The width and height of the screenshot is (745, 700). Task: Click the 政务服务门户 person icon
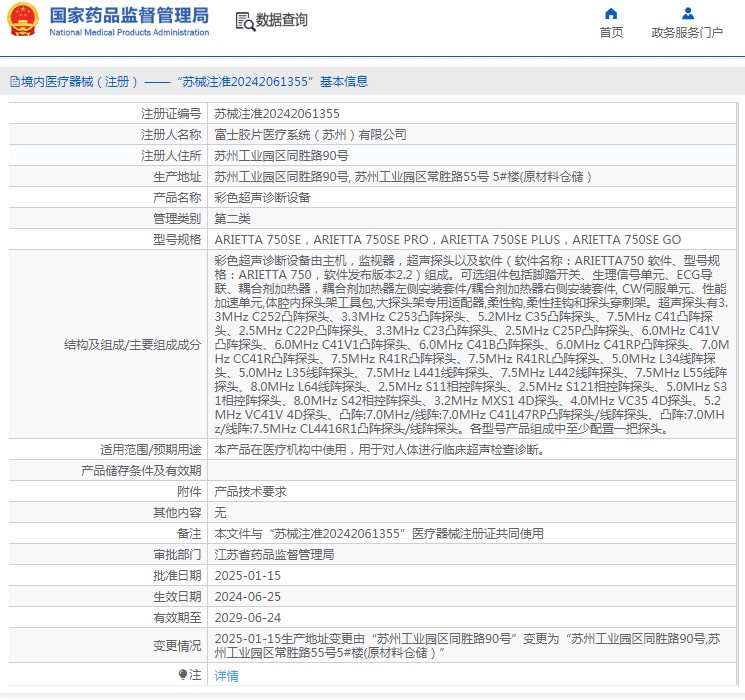(687, 14)
